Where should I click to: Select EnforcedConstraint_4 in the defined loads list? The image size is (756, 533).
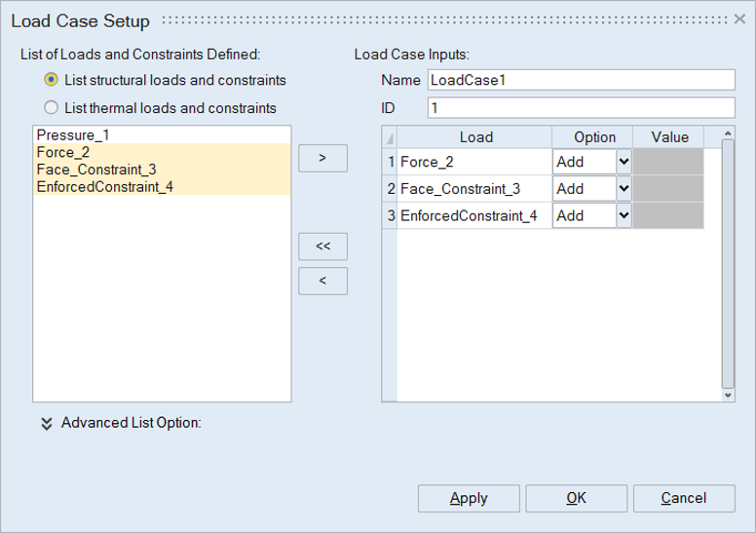[104, 185]
